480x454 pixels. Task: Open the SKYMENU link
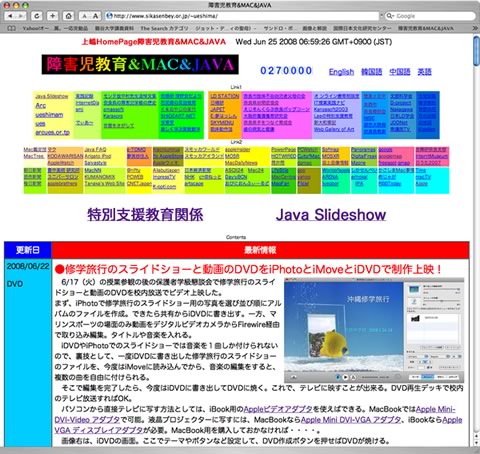[222, 123]
